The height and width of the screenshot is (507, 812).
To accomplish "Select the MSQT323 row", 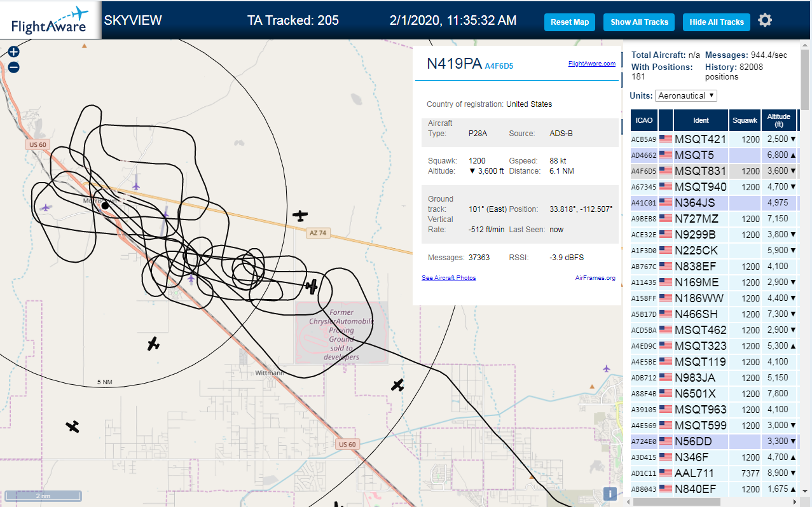I will (x=715, y=345).
